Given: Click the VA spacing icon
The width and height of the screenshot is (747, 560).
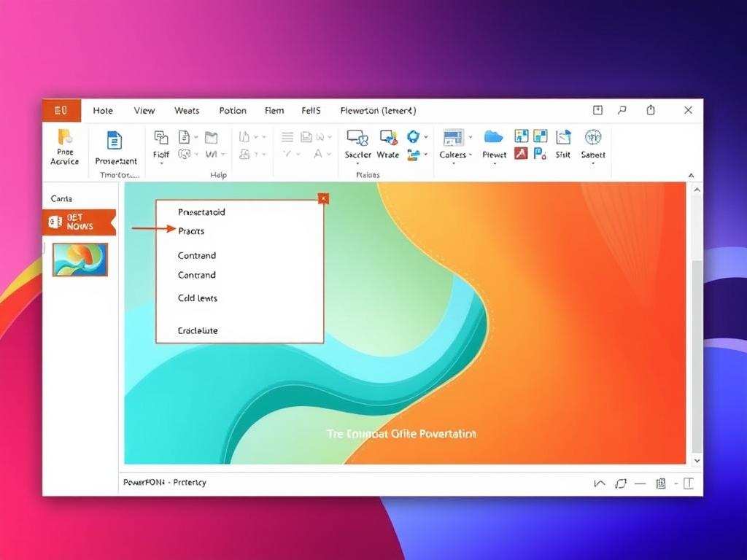Looking at the screenshot, I should [x=211, y=155].
